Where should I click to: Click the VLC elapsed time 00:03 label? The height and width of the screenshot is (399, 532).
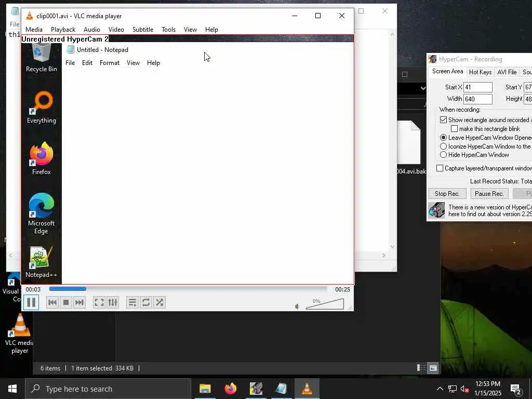(x=33, y=289)
